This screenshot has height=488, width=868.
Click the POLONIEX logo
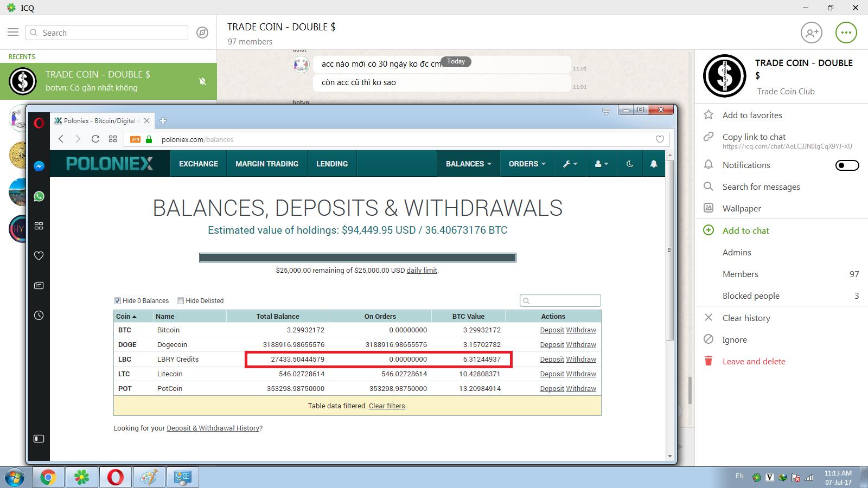pyautogui.click(x=110, y=164)
